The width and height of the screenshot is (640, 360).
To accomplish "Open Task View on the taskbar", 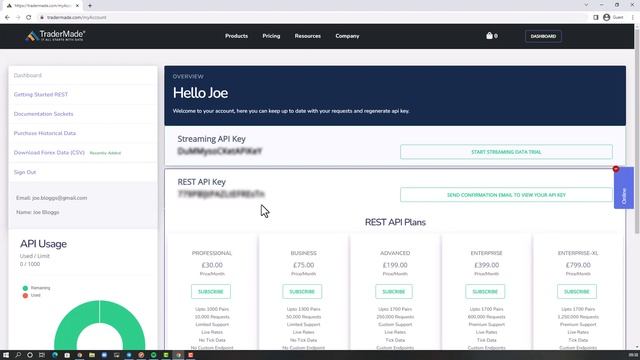I will tap(42, 355).
